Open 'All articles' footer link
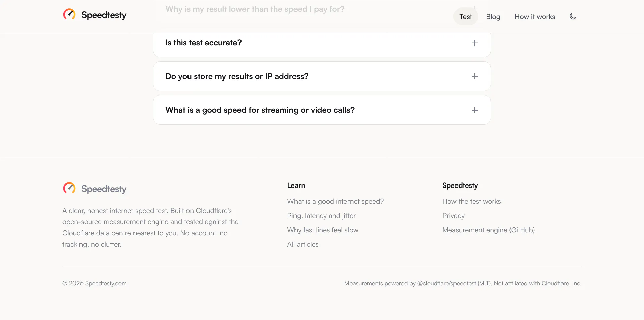This screenshot has height=320, width=644. pos(303,244)
